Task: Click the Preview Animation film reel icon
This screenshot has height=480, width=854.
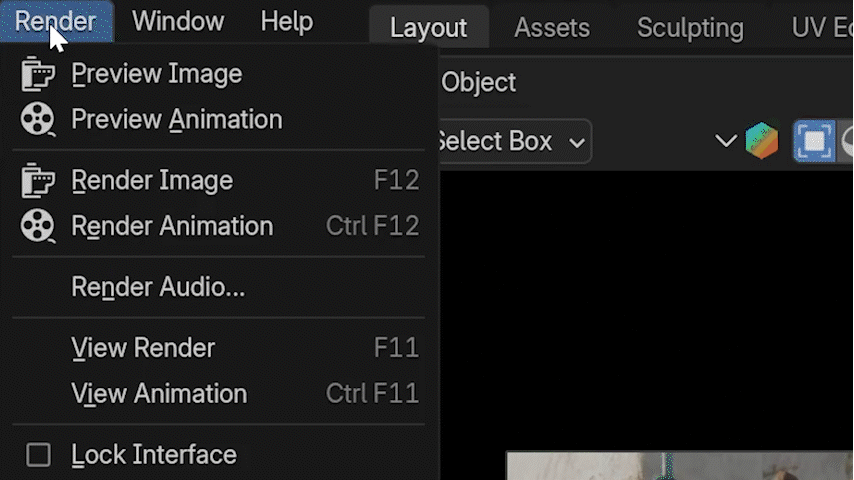Action: click(38, 120)
